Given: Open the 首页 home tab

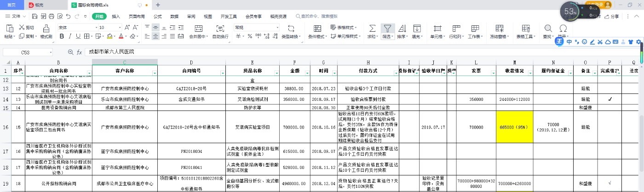Looking at the screenshot, I should (11, 5).
